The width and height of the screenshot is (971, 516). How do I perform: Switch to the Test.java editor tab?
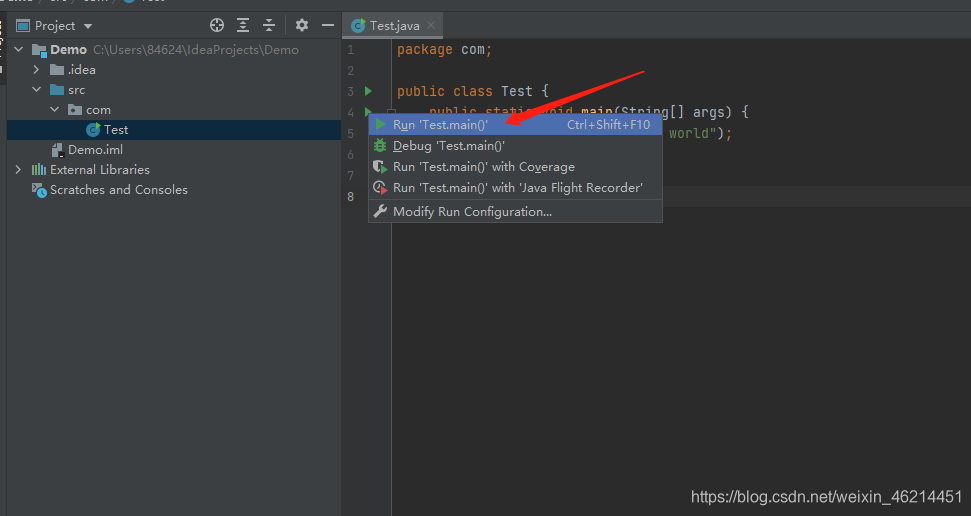tap(394, 25)
